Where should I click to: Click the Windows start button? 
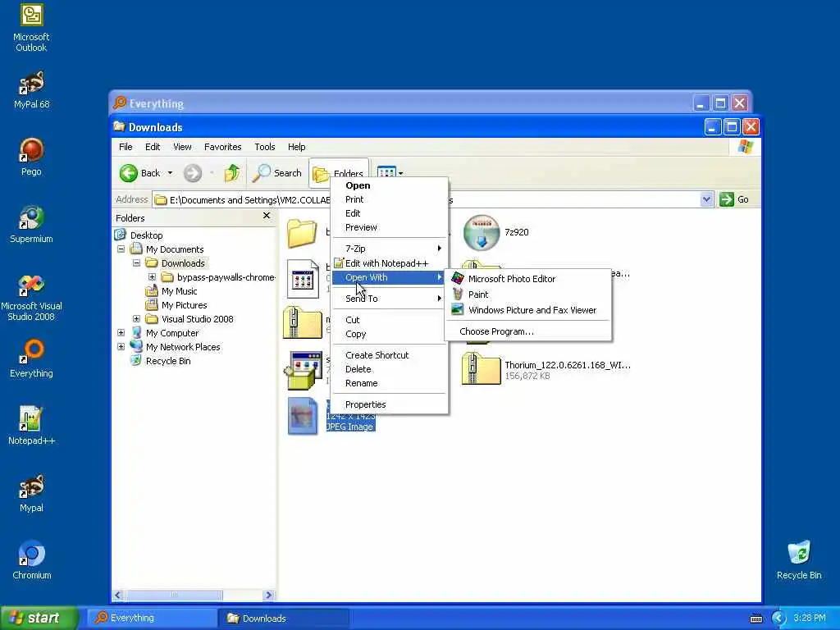click(x=39, y=618)
